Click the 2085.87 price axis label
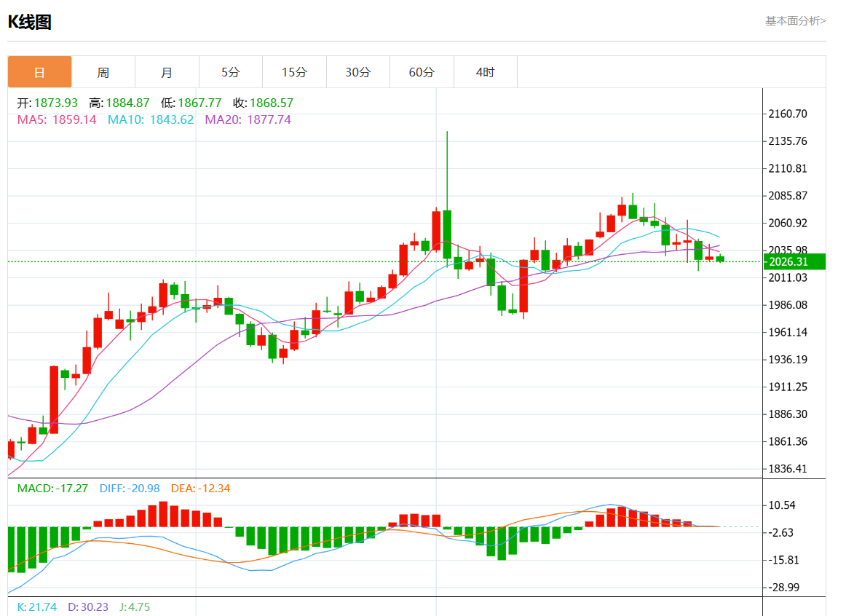846x616 pixels. (x=788, y=196)
